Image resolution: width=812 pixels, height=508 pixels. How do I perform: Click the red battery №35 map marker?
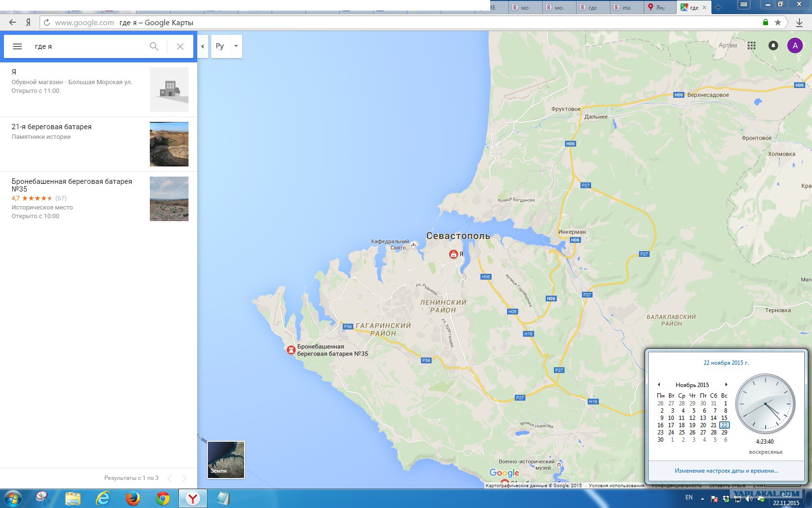coord(291,350)
